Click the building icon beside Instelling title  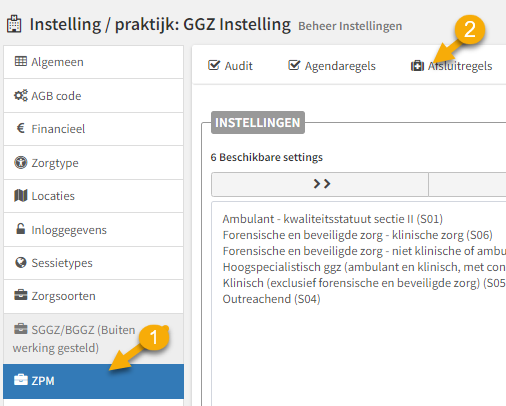tap(14, 24)
